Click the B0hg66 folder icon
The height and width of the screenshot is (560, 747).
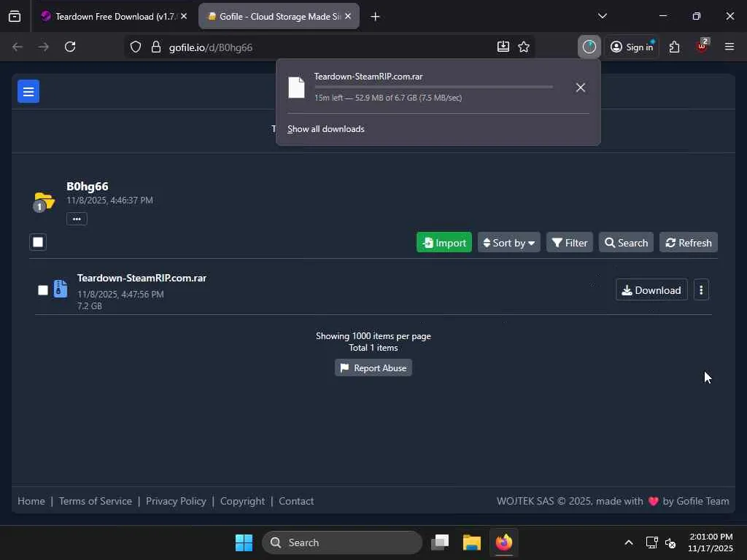[x=44, y=202]
